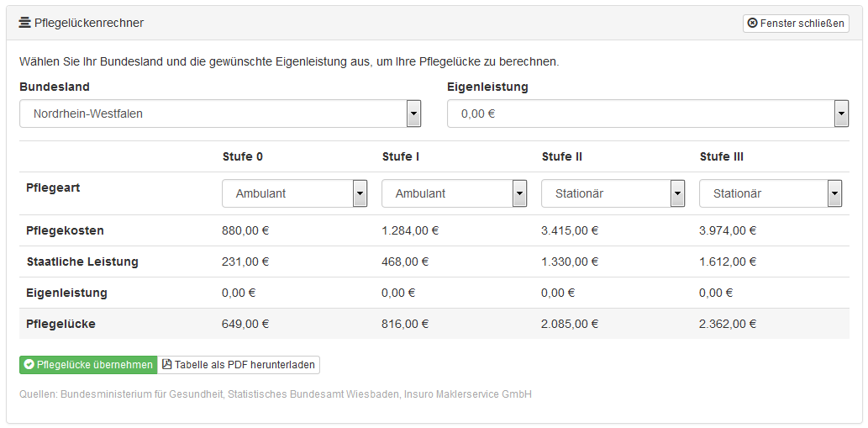868x428 pixels.
Task: Expand the Stufe II Pflegeart dropdown
Action: pos(677,193)
